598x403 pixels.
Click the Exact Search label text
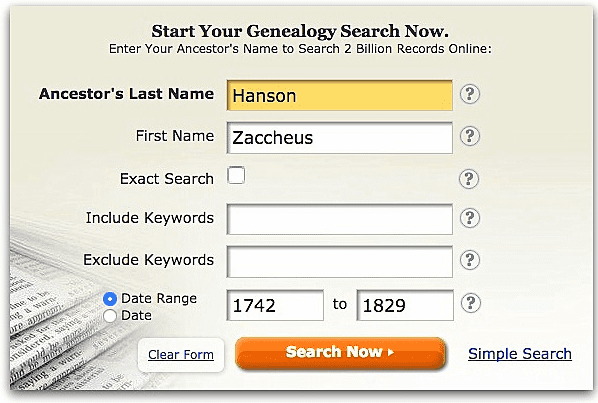click(x=167, y=179)
